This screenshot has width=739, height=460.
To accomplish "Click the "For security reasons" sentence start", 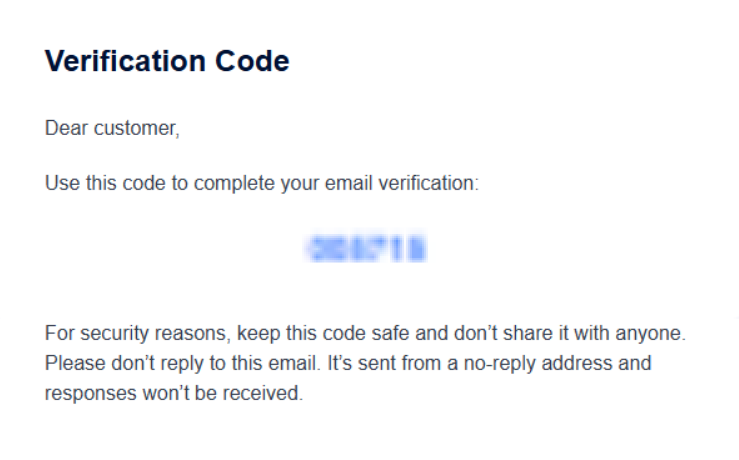I will [x=118, y=332].
